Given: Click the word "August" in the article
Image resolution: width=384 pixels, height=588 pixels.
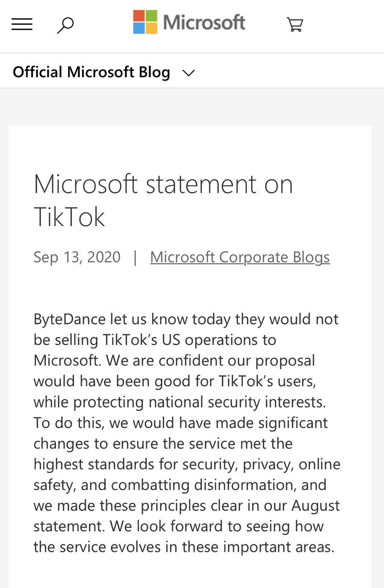Looking at the screenshot, I should click(315, 506).
